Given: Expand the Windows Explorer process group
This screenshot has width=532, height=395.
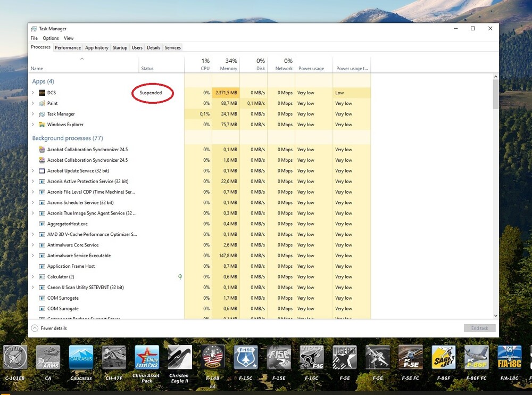Looking at the screenshot, I should pos(34,125).
